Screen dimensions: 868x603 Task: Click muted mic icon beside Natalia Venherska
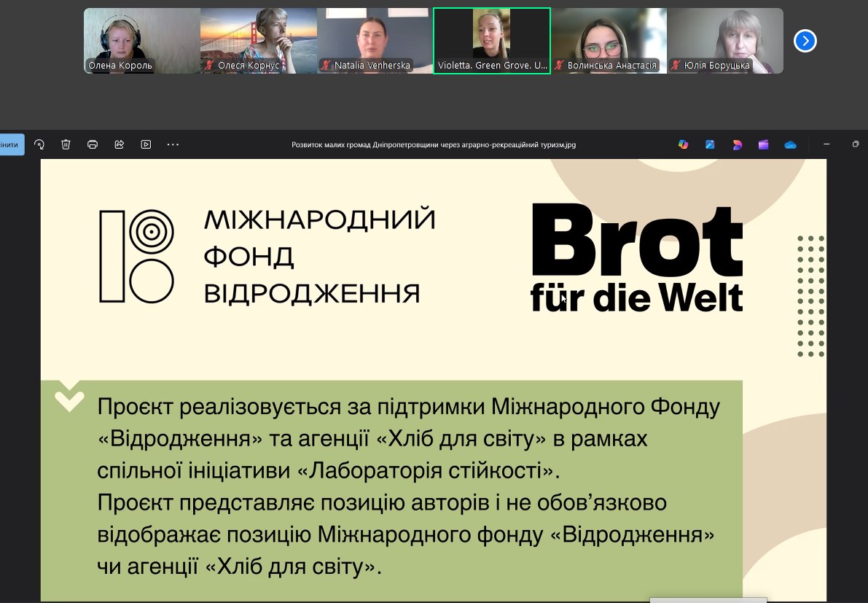pos(327,66)
